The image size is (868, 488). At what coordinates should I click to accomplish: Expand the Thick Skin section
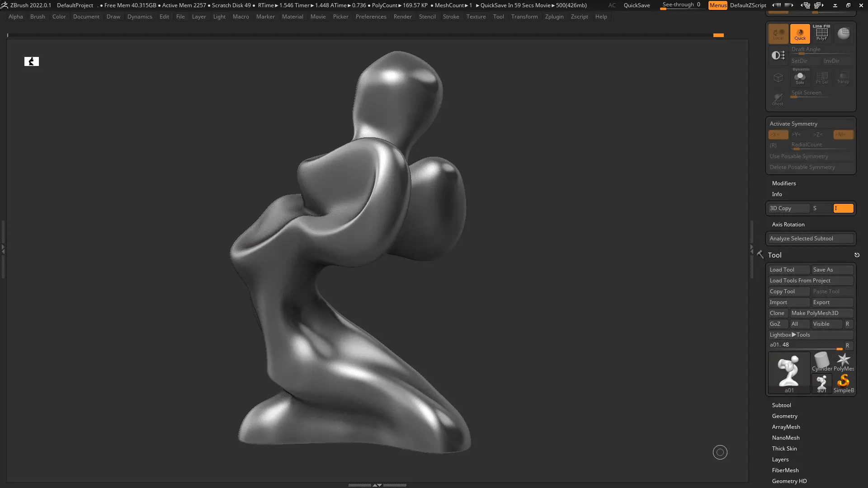pos(784,449)
